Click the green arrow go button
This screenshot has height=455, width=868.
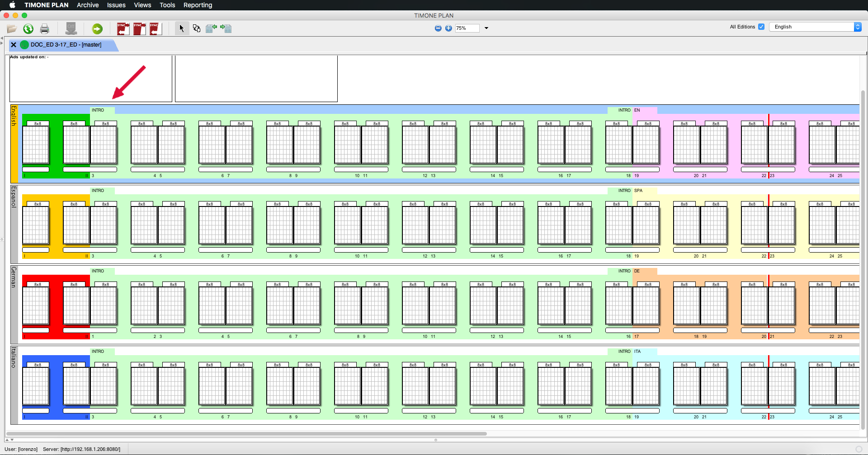pyautogui.click(x=97, y=29)
